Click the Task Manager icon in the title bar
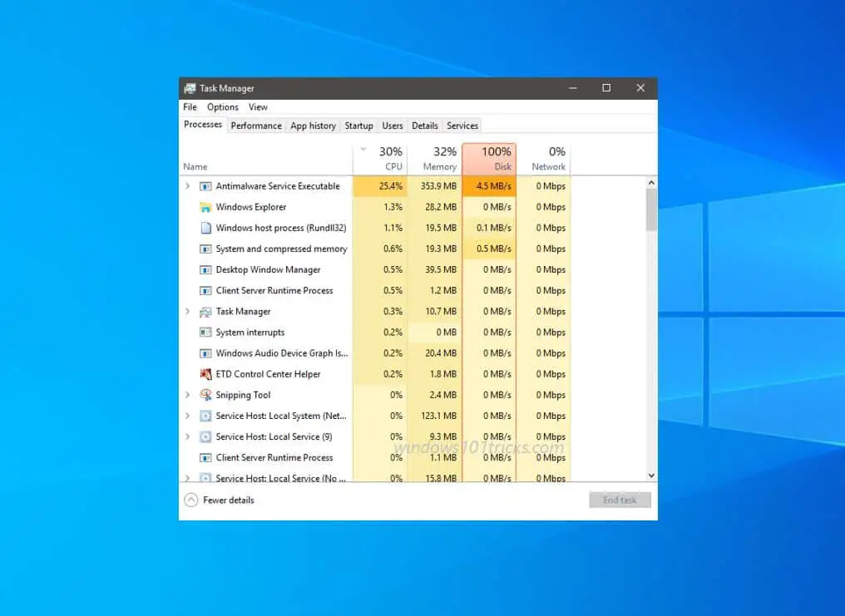This screenshot has width=845, height=616. pos(192,88)
